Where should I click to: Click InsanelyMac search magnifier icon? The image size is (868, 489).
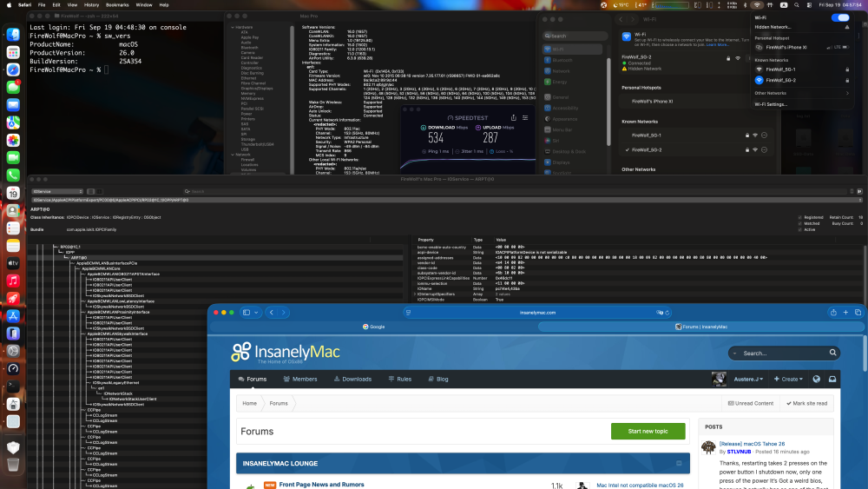[832, 353]
